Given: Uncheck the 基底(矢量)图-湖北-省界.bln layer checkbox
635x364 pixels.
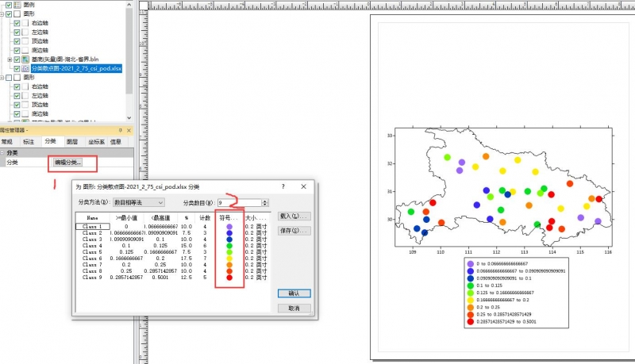Looking at the screenshot, I should click(x=17, y=59).
